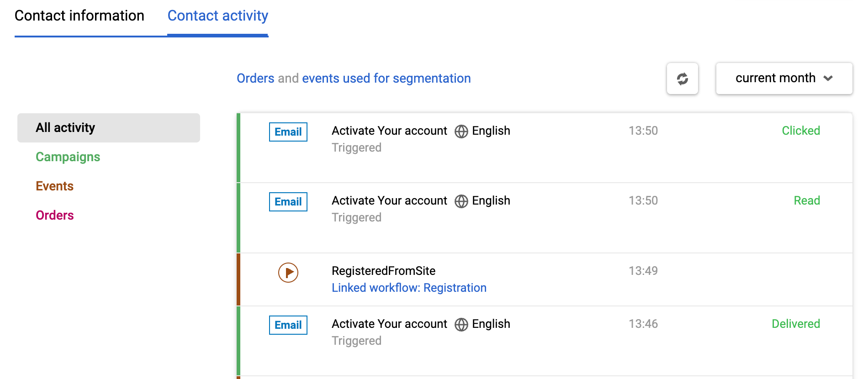Filter activity by Events
The height and width of the screenshot is (379, 868).
click(x=55, y=186)
